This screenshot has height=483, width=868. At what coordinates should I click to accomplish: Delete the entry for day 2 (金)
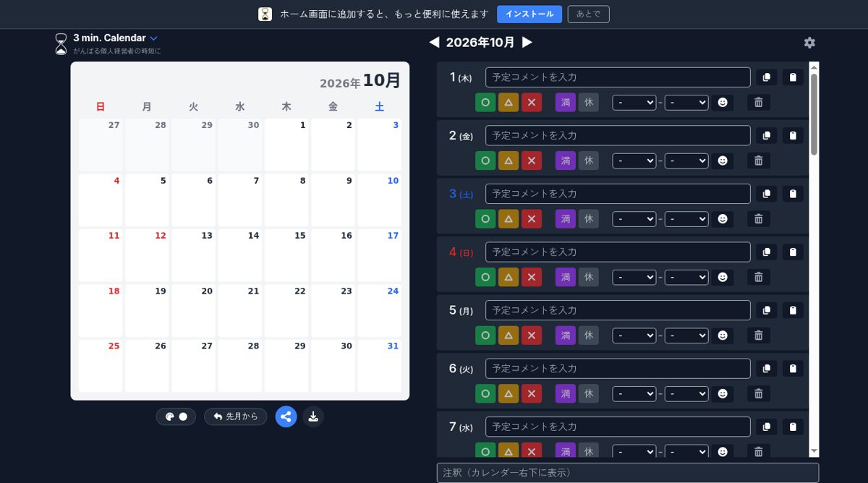758,161
